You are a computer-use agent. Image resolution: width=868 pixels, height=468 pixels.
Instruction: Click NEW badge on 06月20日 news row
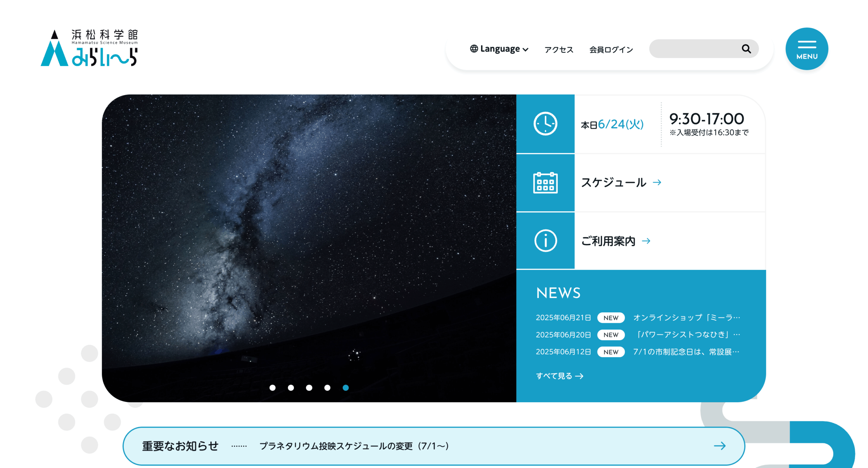coord(611,335)
